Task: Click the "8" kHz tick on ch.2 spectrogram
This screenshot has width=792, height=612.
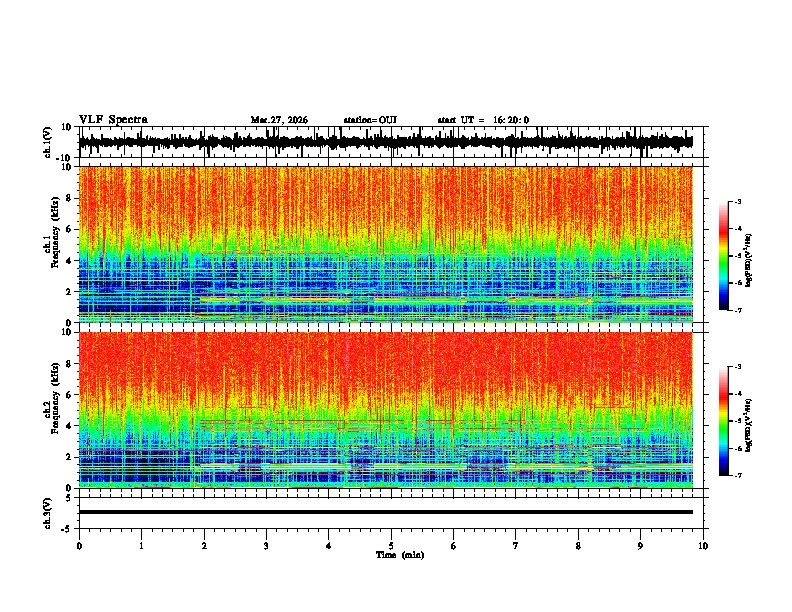Action: [69, 364]
